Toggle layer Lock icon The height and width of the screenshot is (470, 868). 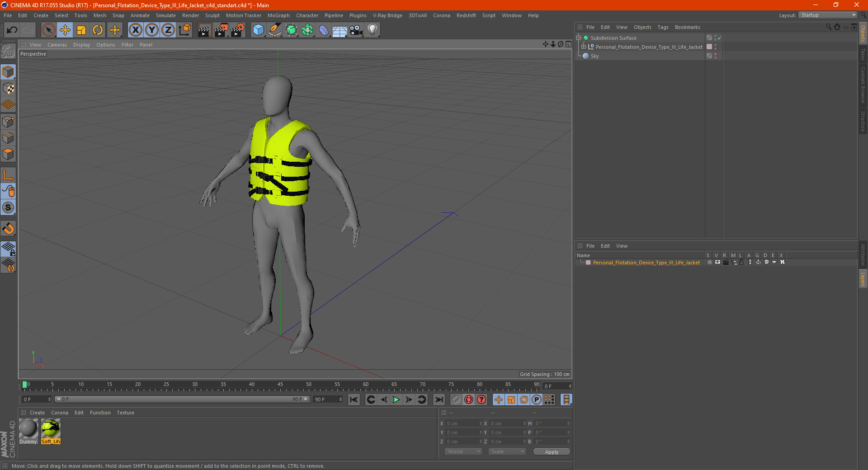741,262
